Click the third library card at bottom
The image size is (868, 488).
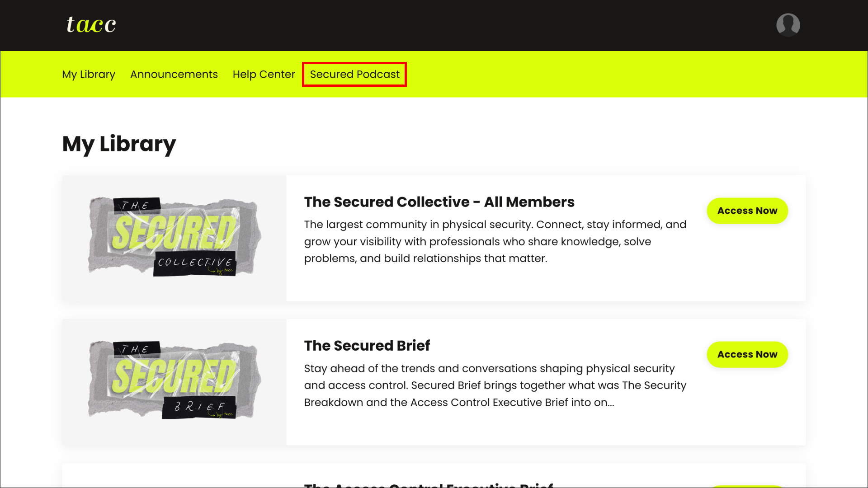434,475
